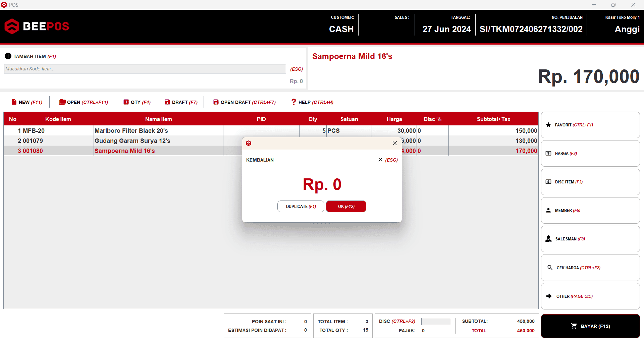Click sales number SI/TKM072406271332/002
The image size is (644, 342).
click(531, 29)
